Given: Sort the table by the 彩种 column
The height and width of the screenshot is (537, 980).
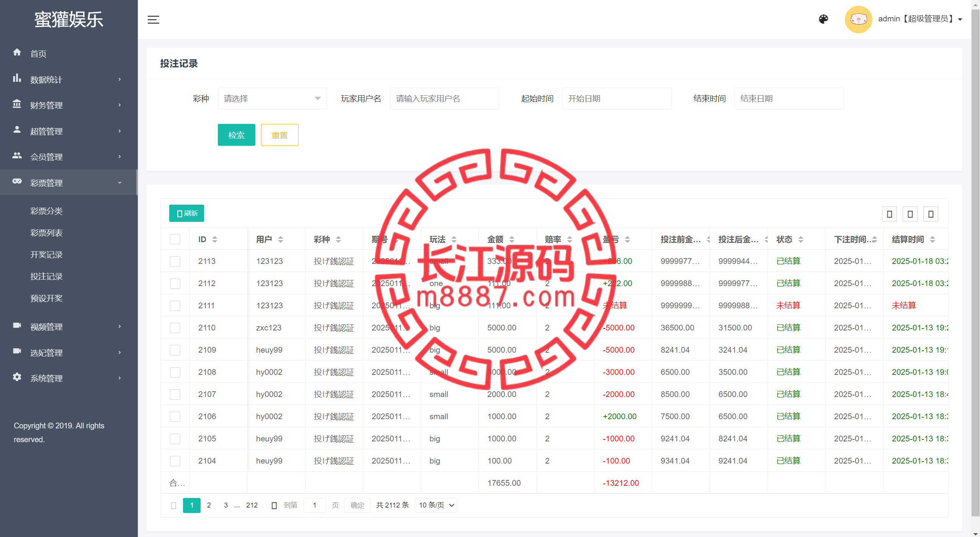Looking at the screenshot, I should point(338,239).
